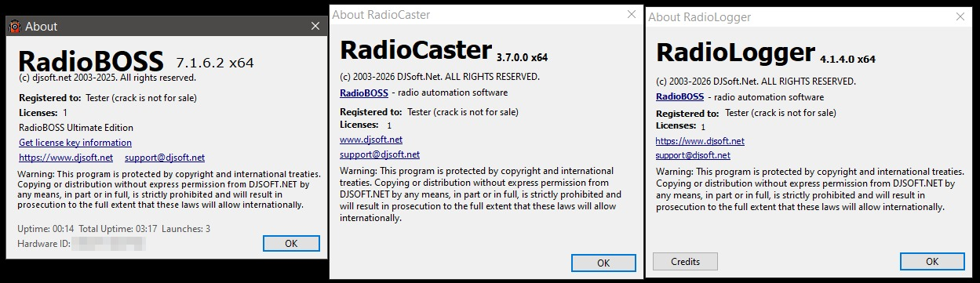Viewport: 980px width, 283px height.
Task: Click the Uptime: 00:14 value
Action: 46,228
